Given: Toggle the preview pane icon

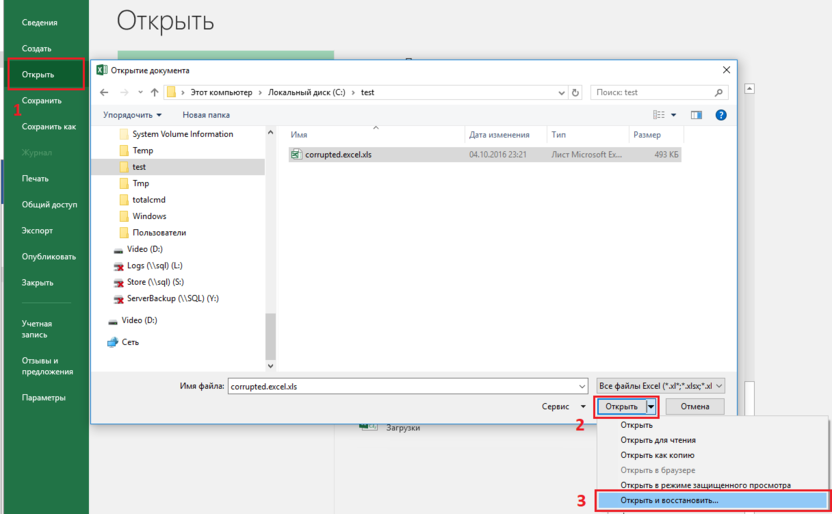Looking at the screenshot, I should (696, 115).
